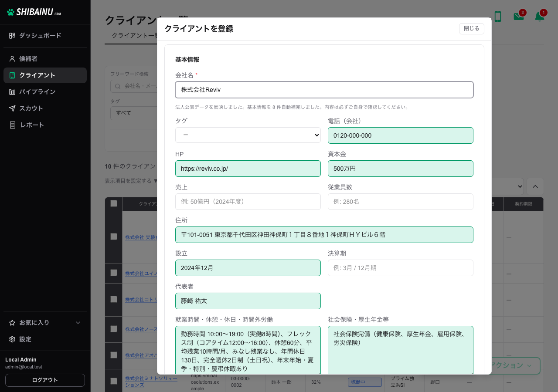558x392 pixels.
Task: Click the SHIBAINU CRM logo
Action: [34, 12]
